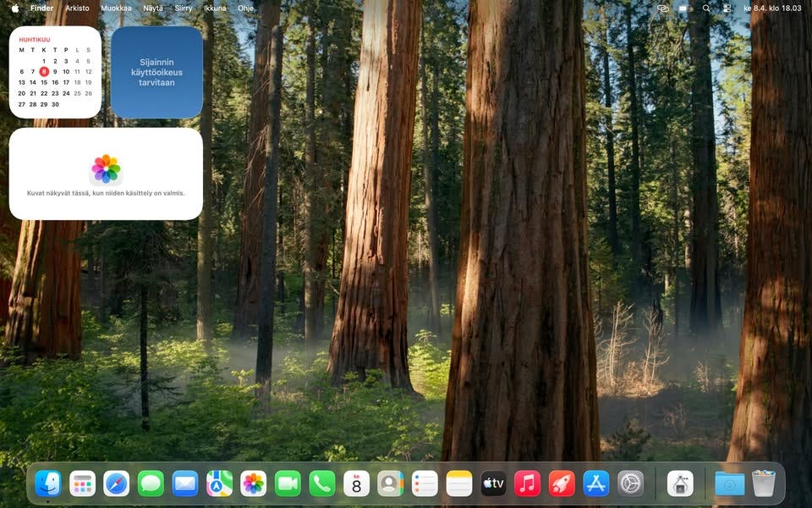This screenshot has height=508, width=812.
Task: Launch the Music app
Action: pyautogui.click(x=527, y=483)
